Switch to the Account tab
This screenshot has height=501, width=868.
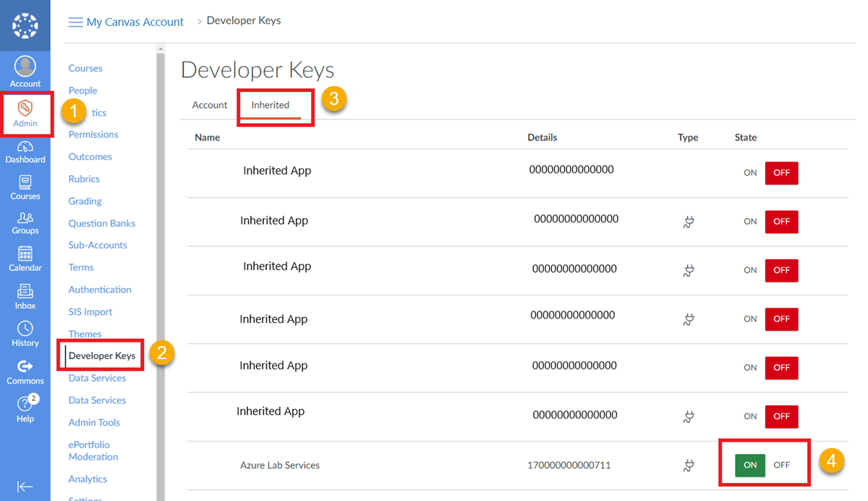coord(210,105)
